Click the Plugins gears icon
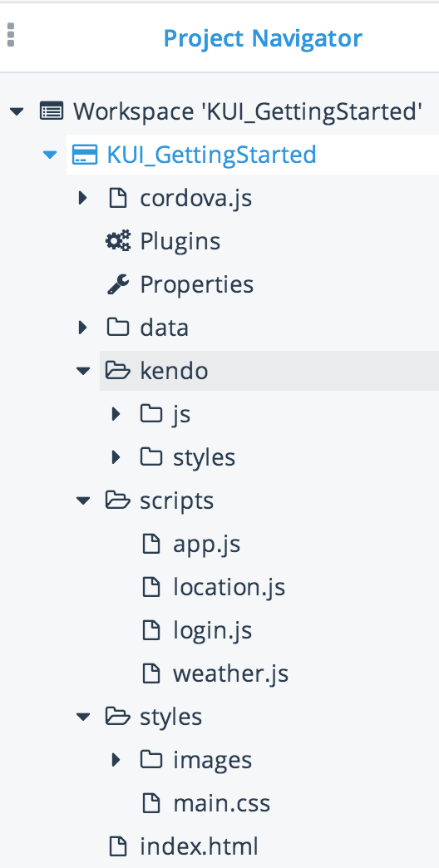The width and height of the screenshot is (439, 868). [118, 241]
